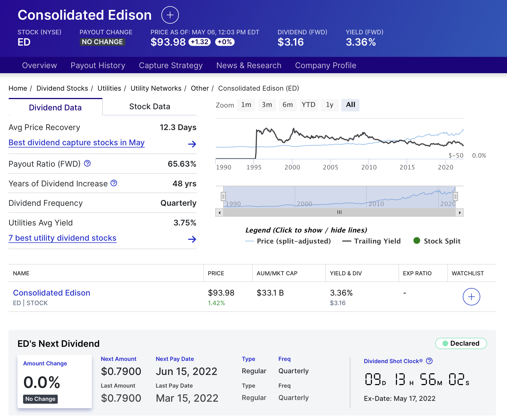Screen dimensions: 507x420
Task: Toggle Trailing Yield line in legend
Action: click(x=371, y=241)
